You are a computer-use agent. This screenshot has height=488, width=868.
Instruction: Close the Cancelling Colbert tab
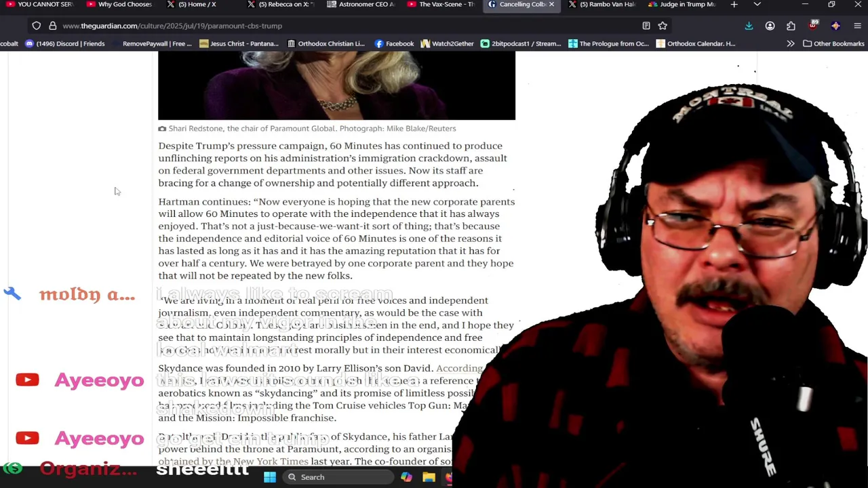(x=551, y=5)
